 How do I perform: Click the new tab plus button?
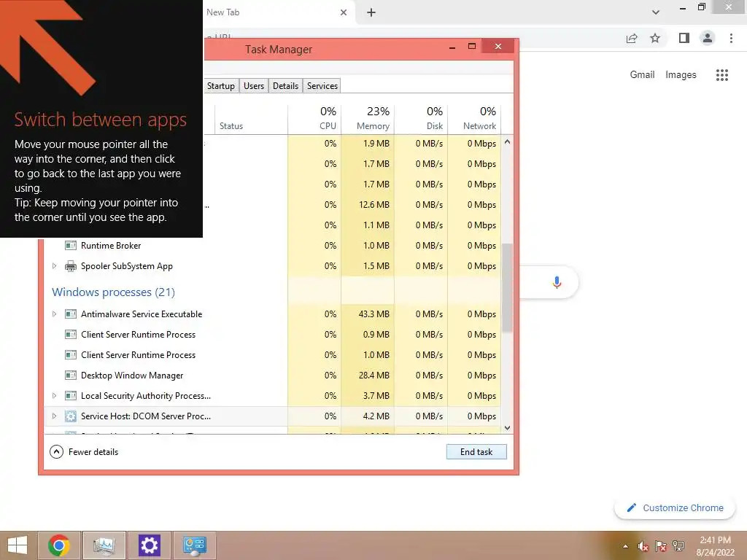pyautogui.click(x=371, y=12)
